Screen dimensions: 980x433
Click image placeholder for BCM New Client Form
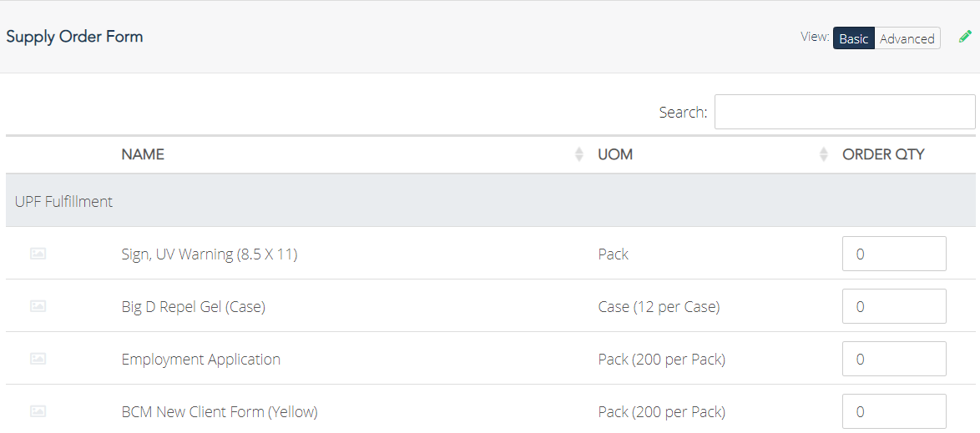(x=38, y=411)
